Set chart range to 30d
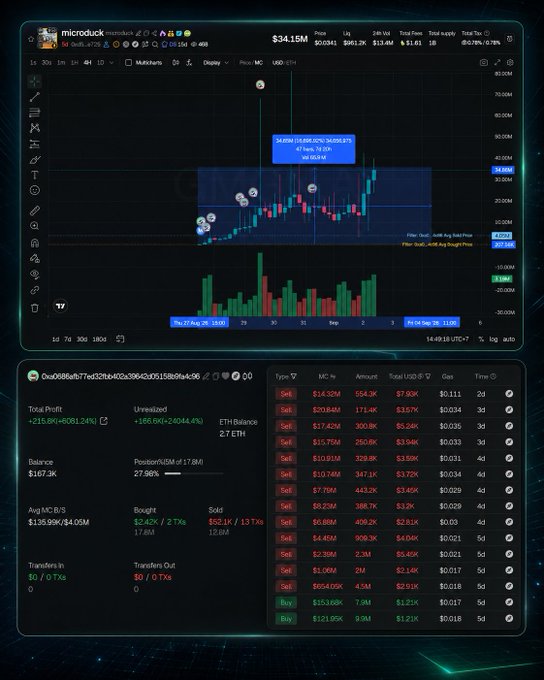This screenshot has width=544, height=680. [x=82, y=339]
